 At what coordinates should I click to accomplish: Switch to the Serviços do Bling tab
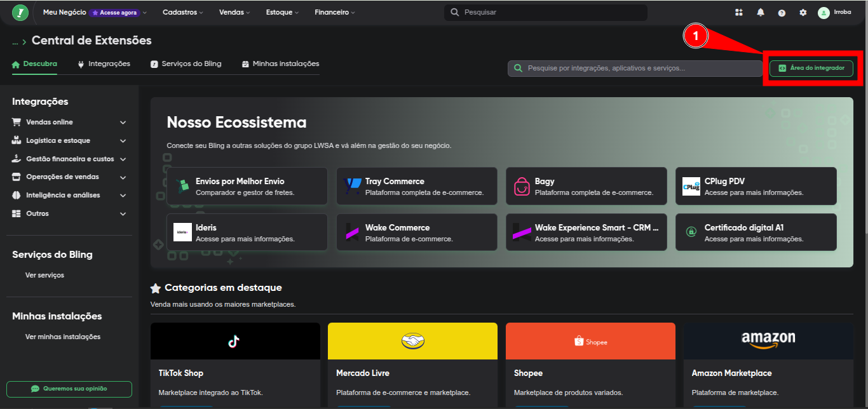(186, 64)
